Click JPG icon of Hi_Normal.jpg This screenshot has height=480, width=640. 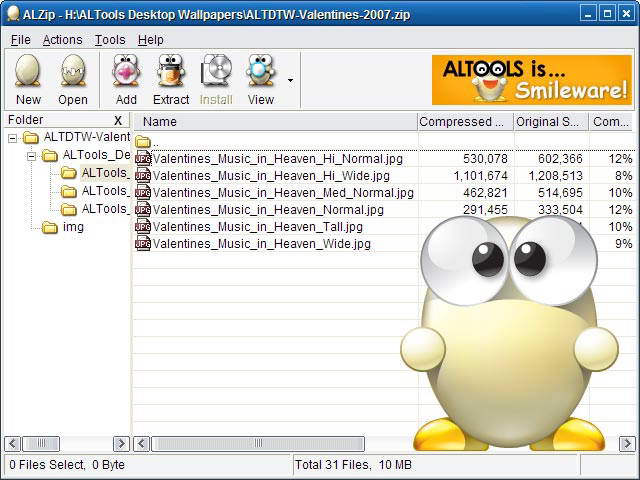pyautogui.click(x=143, y=158)
